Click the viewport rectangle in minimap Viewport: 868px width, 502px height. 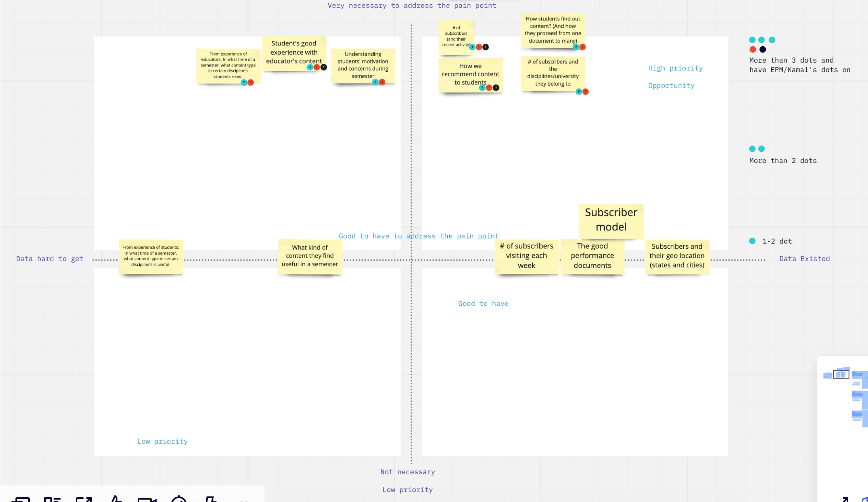[841, 374]
